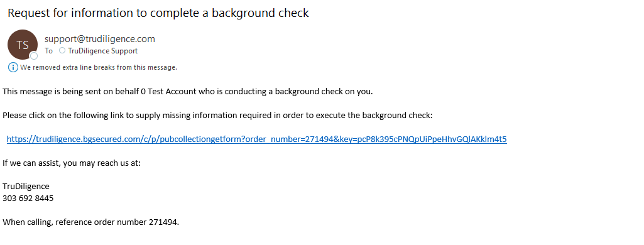The width and height of the screenshot is (644, 245).
Task: Click the presence status dot on TS avatar
Action: click(34, 56)
